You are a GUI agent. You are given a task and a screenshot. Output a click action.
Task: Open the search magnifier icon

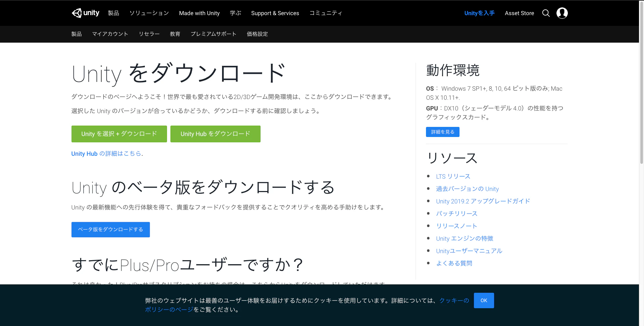[x=546, y=13]
